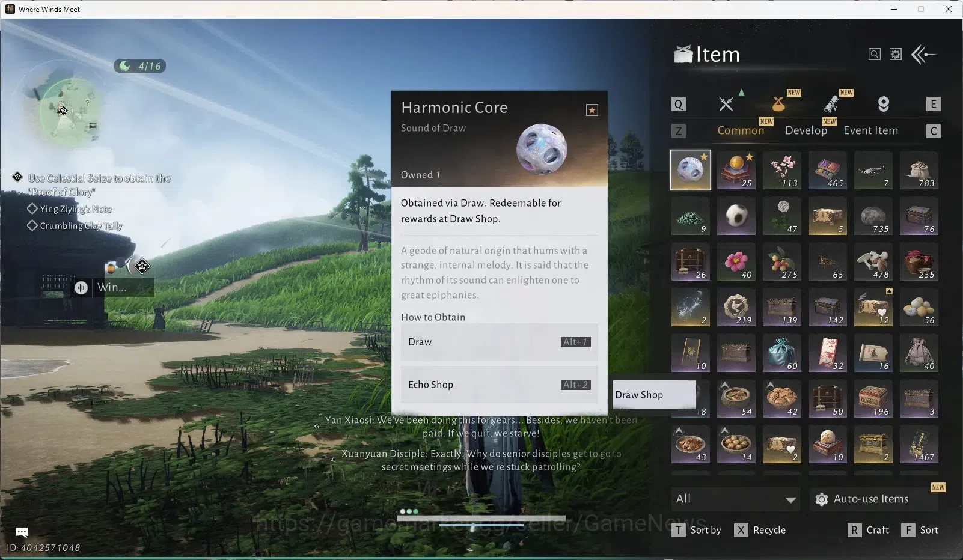Click the C key next-tab button

[933, 131]
